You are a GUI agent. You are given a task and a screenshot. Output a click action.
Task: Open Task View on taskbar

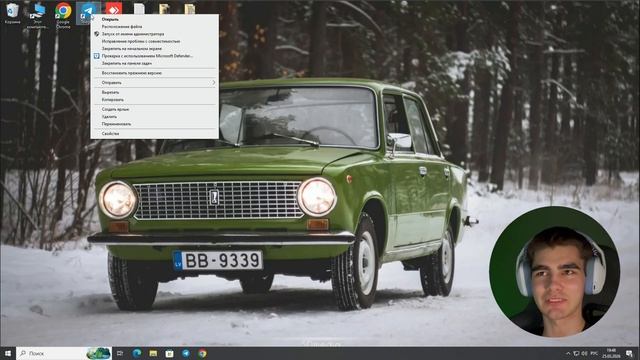120,353
